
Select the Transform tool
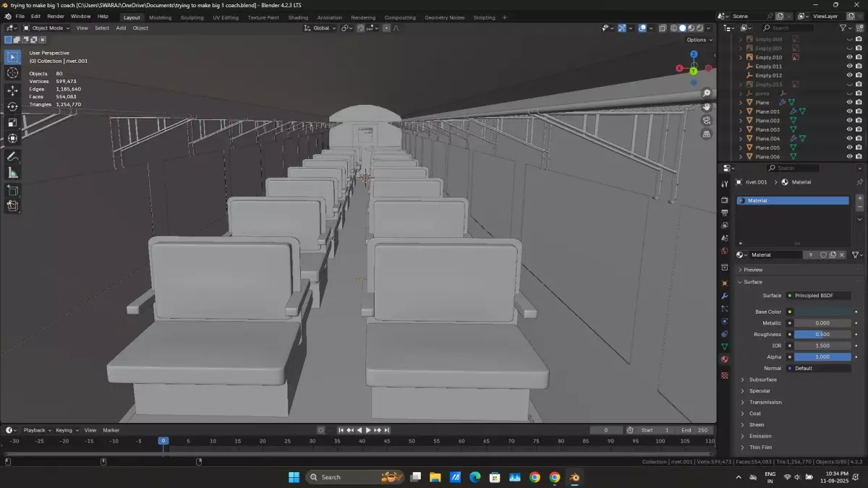pyautogui.click(x=12, y=138)
